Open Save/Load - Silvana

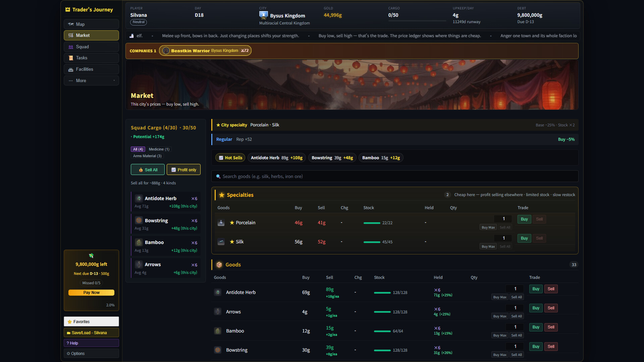[91, 333]
